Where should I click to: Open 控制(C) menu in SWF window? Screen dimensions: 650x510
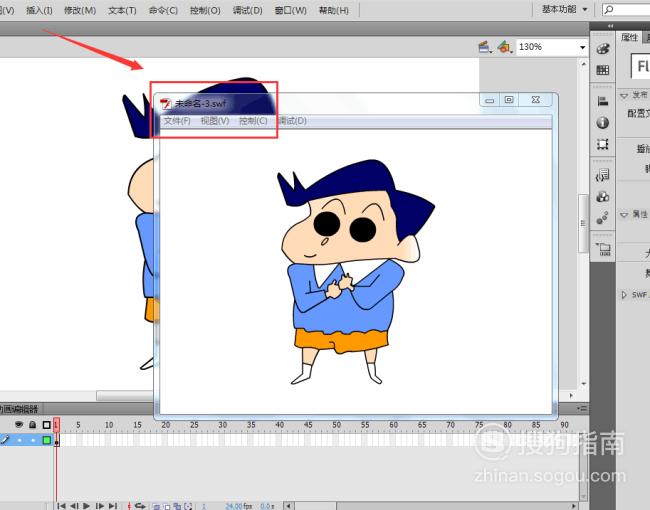coord(253,121)
